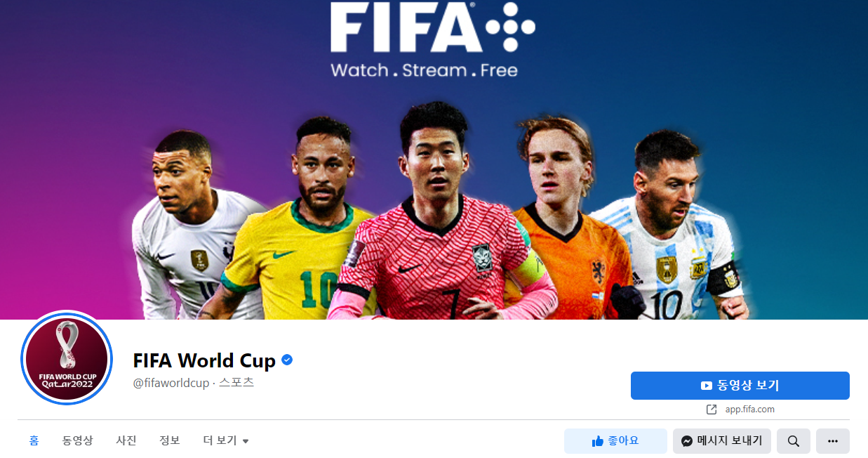Open the 정보 tab
The height and width of the screenshot is (458, 868).
coord(170,441)
